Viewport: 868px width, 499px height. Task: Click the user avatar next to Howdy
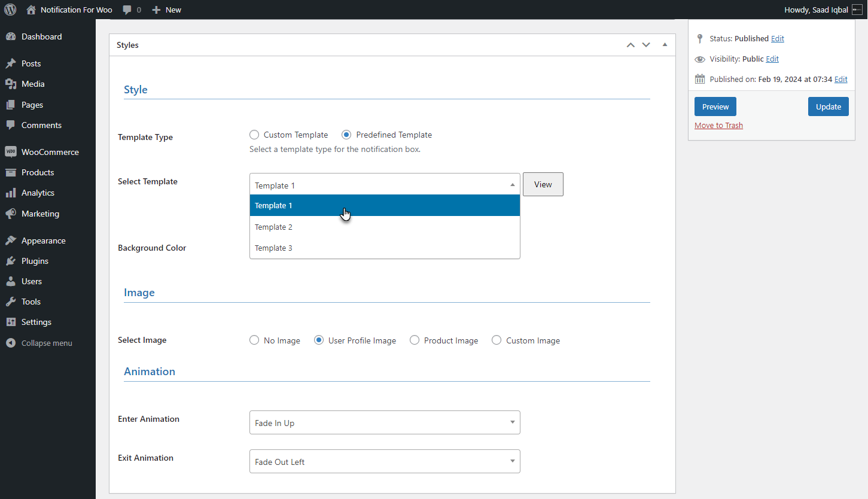tap(857, 10)
